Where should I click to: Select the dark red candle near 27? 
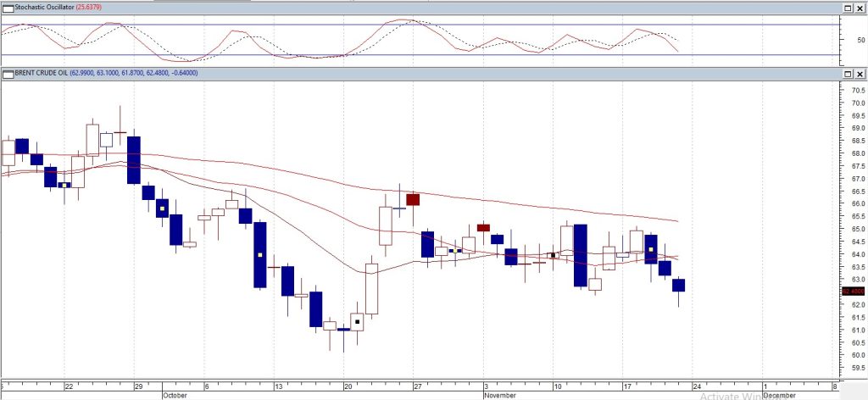413,200
